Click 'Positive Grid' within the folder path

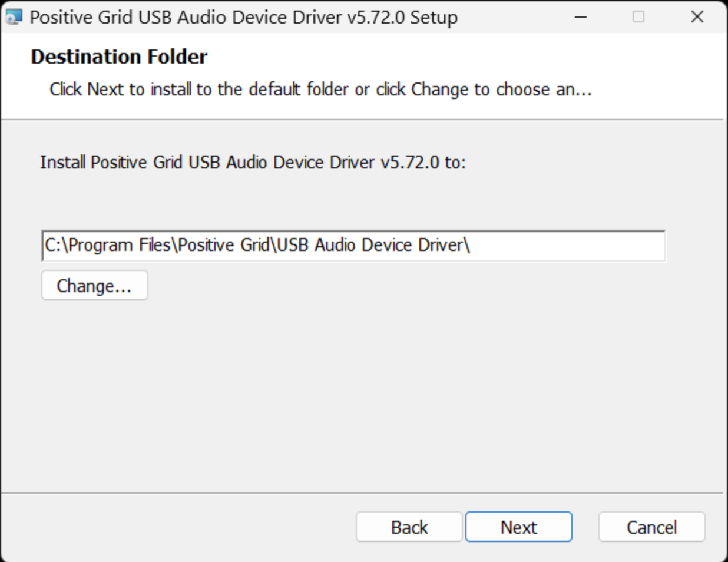point(224,245)
